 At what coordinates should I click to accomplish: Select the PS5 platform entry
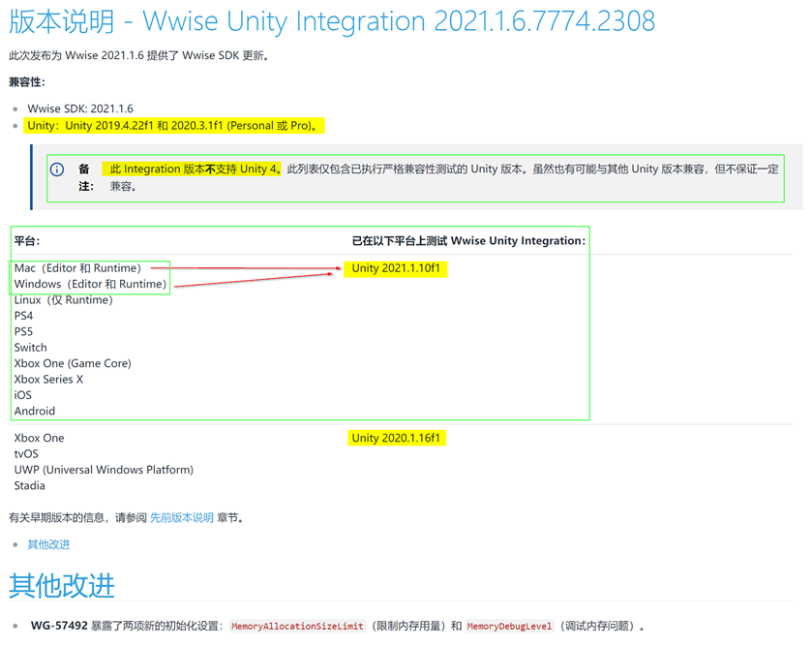pyautogui.click(x=23, y=331)
